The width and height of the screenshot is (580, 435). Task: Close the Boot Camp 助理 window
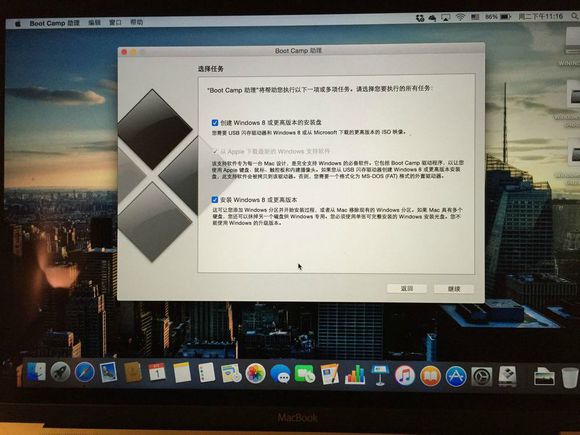(124, 52)
